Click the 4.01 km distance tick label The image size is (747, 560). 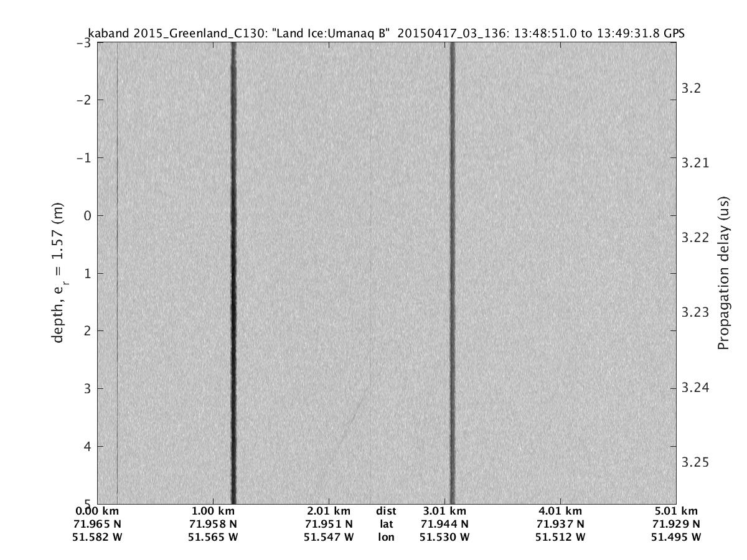(x=560, y=511)
